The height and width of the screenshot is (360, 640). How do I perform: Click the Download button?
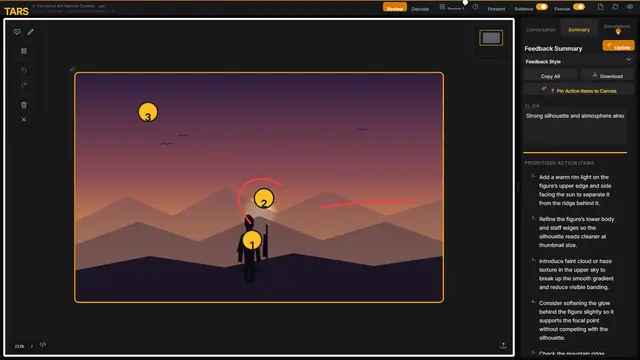point(607,76)
